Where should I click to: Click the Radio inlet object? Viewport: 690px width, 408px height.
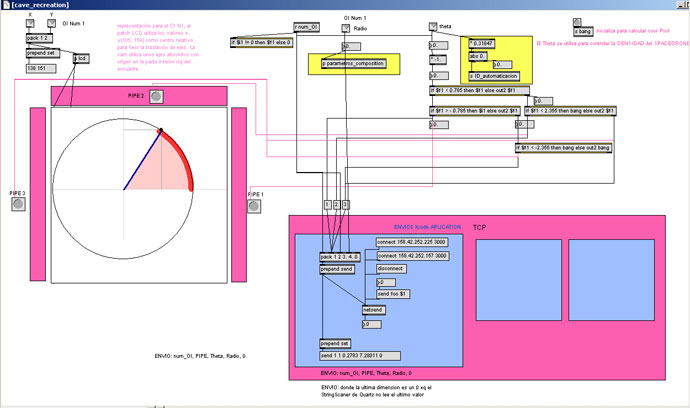(346, 28)
